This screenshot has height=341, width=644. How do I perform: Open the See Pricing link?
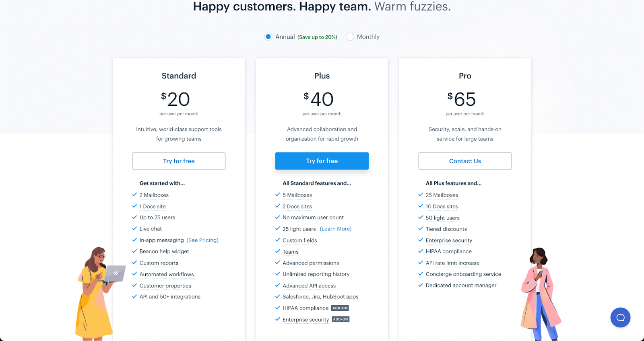202,240
